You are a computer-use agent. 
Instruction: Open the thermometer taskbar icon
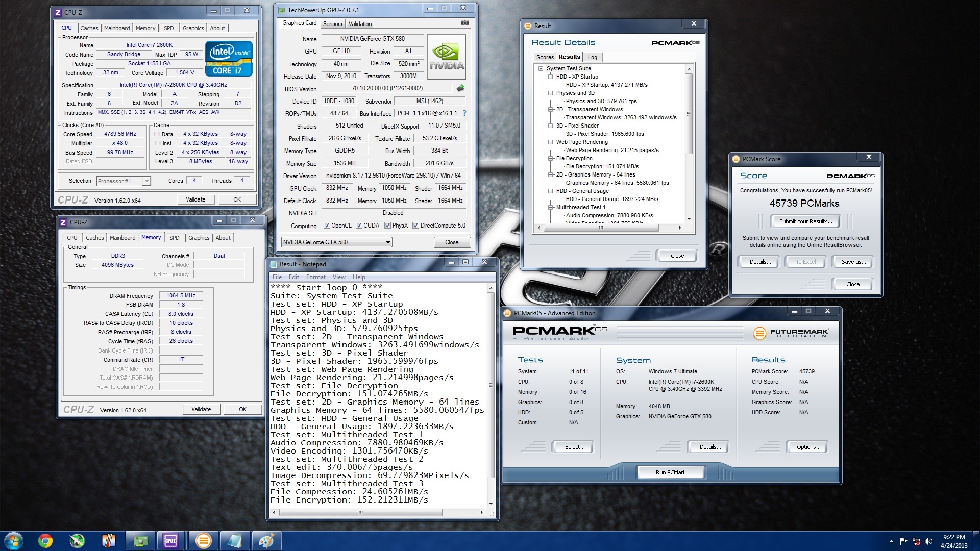[108, 541]
